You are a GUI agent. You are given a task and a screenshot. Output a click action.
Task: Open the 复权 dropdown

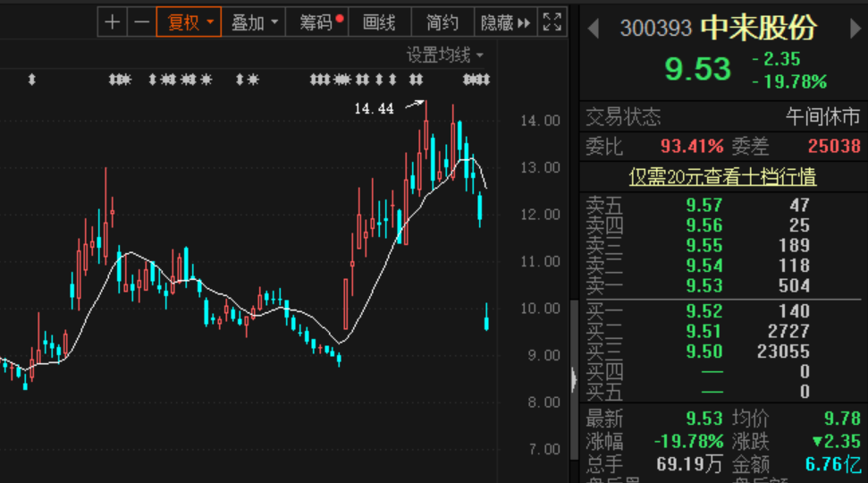189,22
